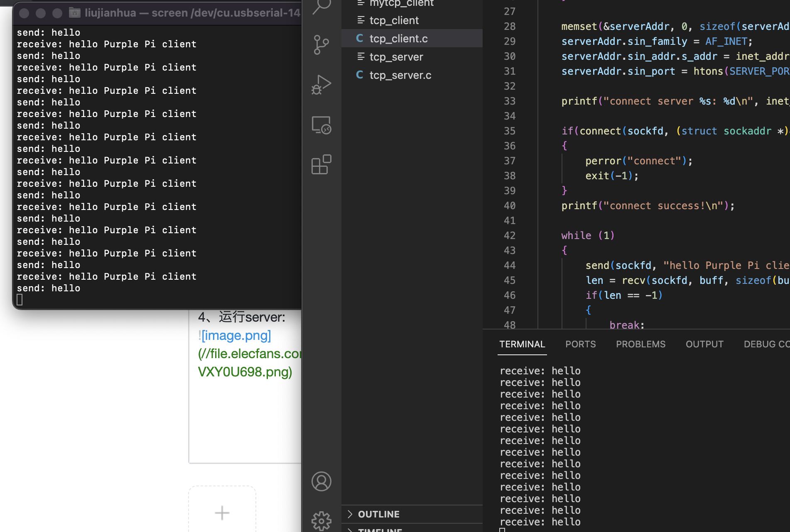Image resolution: width=790 pixels, height=532 pixels.
Task: Click the break statement on line 48
Action: (627, 325)
